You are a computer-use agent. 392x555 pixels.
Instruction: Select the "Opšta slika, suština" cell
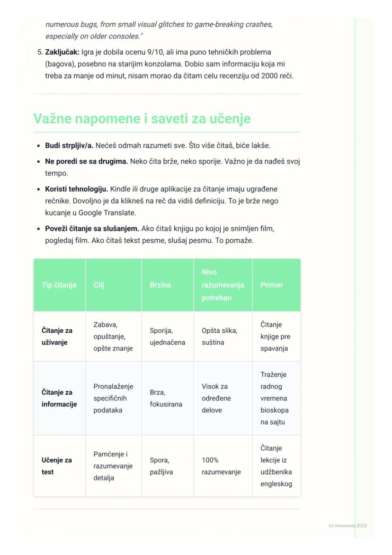click(x=220, y=337)
